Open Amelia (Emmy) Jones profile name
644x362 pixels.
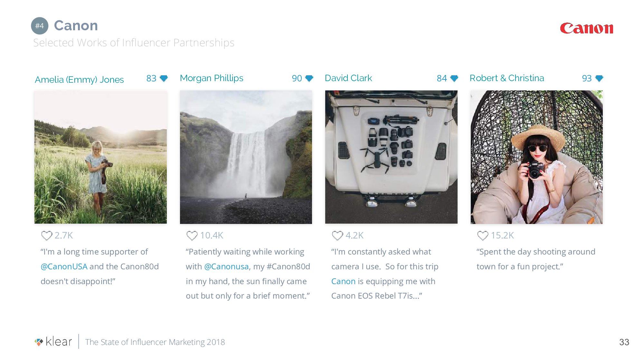coord(79,79)
